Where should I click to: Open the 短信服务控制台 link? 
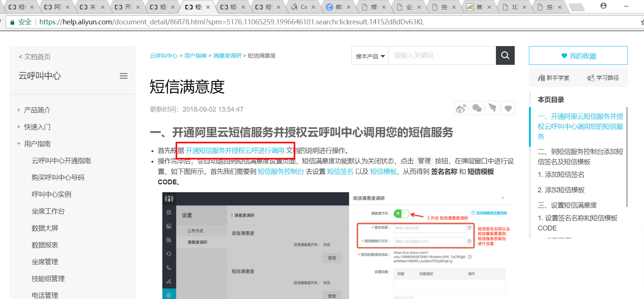(x=281, y=171)
